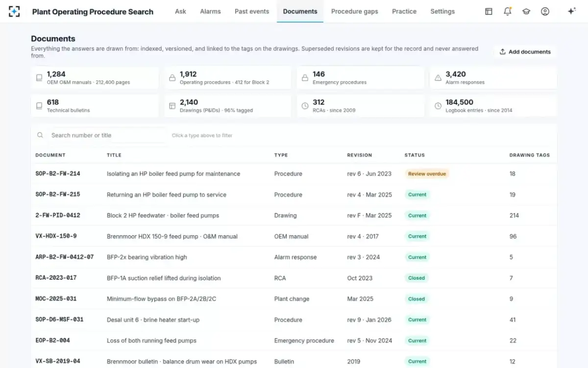Filter by 312 RCAs card
This screenshot has width=588, height=368.
tap(361, 106)
